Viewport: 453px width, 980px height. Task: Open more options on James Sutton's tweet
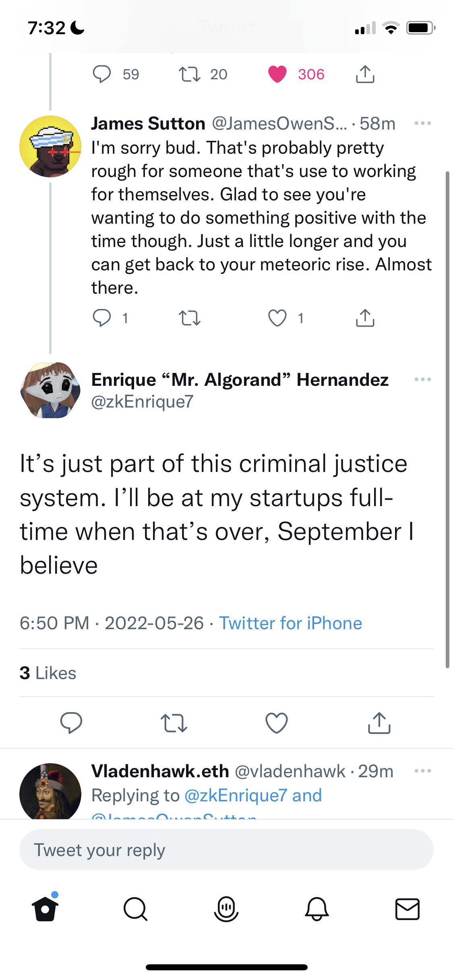coord(423,124)
